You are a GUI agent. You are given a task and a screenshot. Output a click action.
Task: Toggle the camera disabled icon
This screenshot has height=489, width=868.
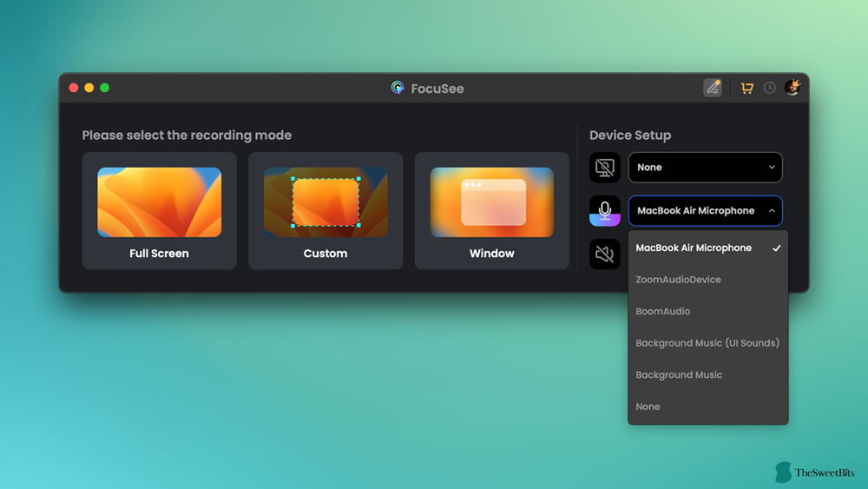[x=604, y=168]
